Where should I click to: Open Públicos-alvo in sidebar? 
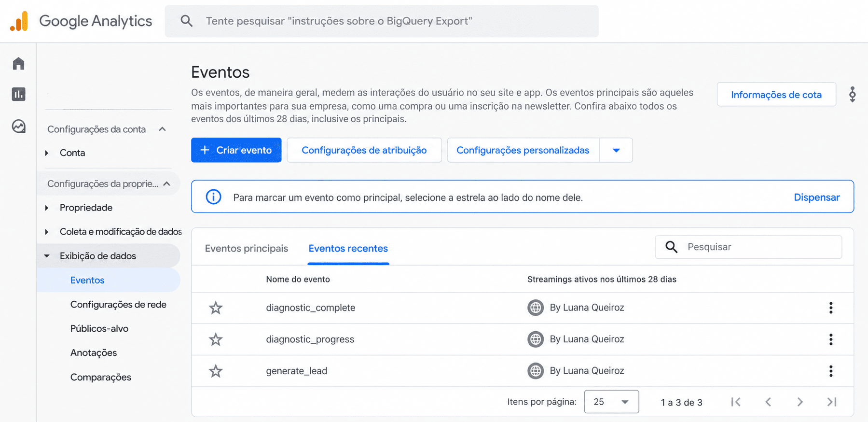click(99, 329)
